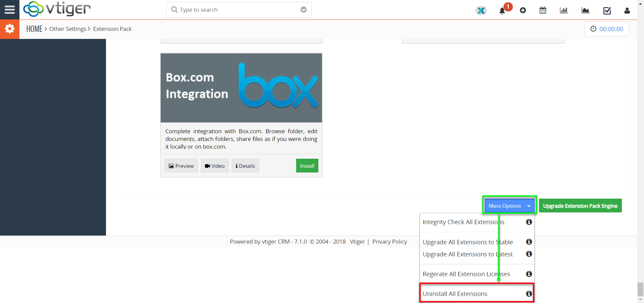Choose Uninstall All Extensions
Viewport: 644px width, 303px height.
pos(455,294)
